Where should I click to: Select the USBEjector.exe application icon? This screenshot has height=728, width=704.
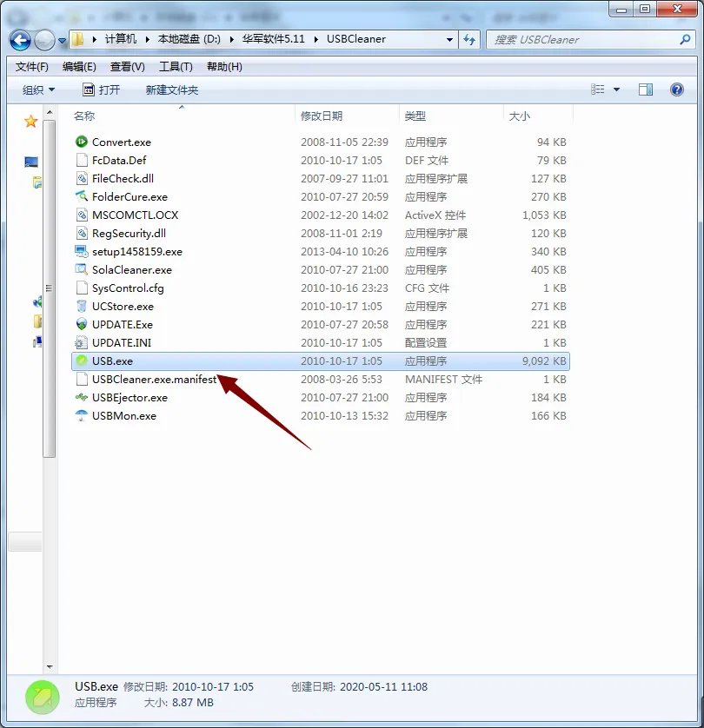click(x=82, y=397)
